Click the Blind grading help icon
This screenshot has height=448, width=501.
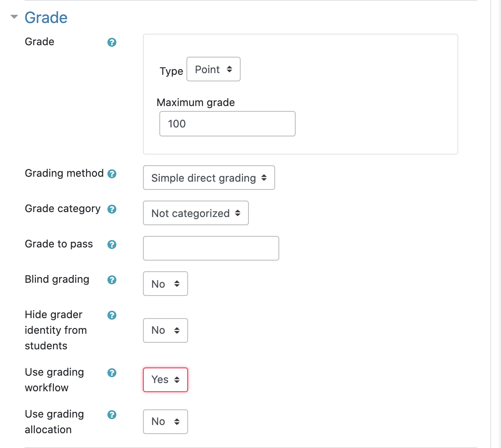coord(111,280)
